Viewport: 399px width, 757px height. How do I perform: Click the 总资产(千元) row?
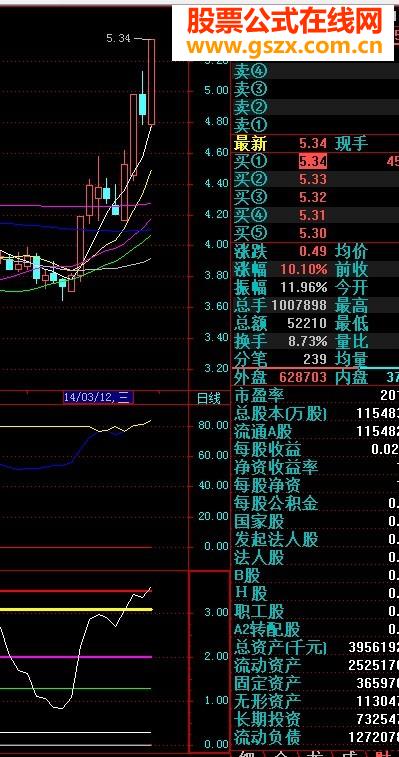pyautogui.click(x=316, y=647)
